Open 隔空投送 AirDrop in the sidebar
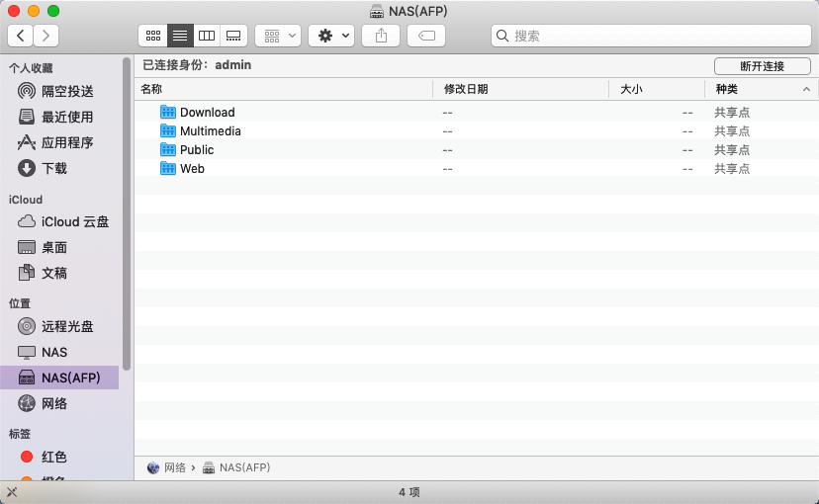Screen dimensions: 819x504 point(59,91)
